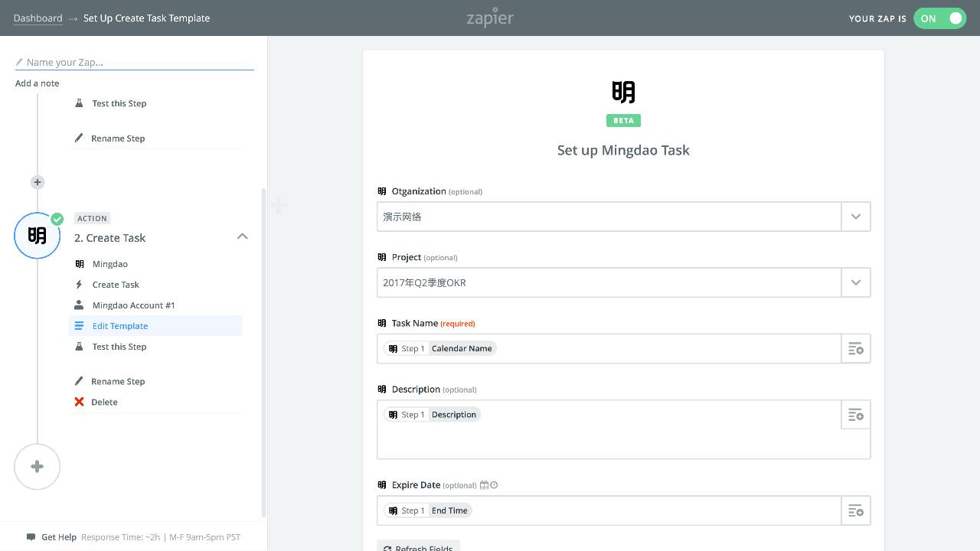This screenshot has width=980, height=551.
Task: Click Mingdao icon beside Otganization label
Action: click(382, 191)
